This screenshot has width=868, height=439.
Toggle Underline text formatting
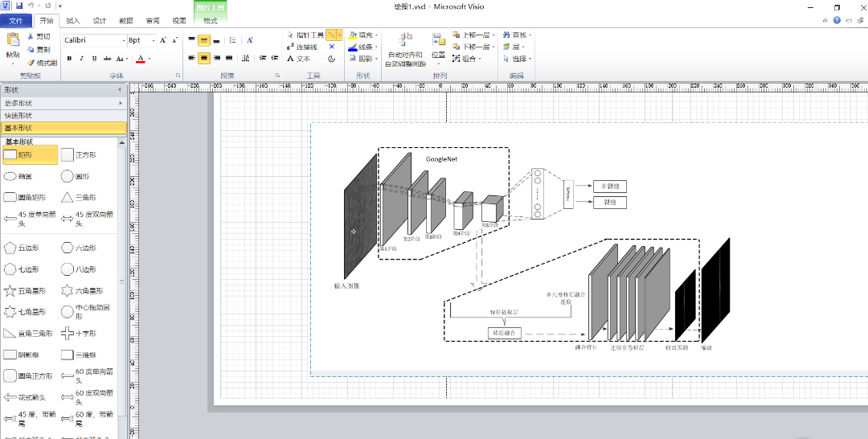point(94,59)
